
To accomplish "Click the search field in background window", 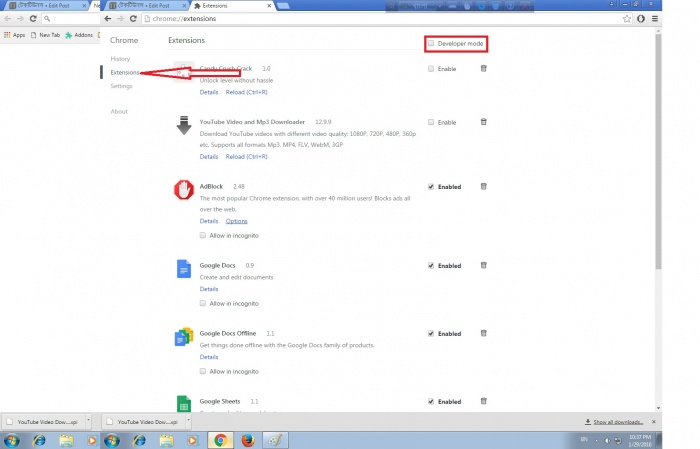I will click(x=71, y=19).
